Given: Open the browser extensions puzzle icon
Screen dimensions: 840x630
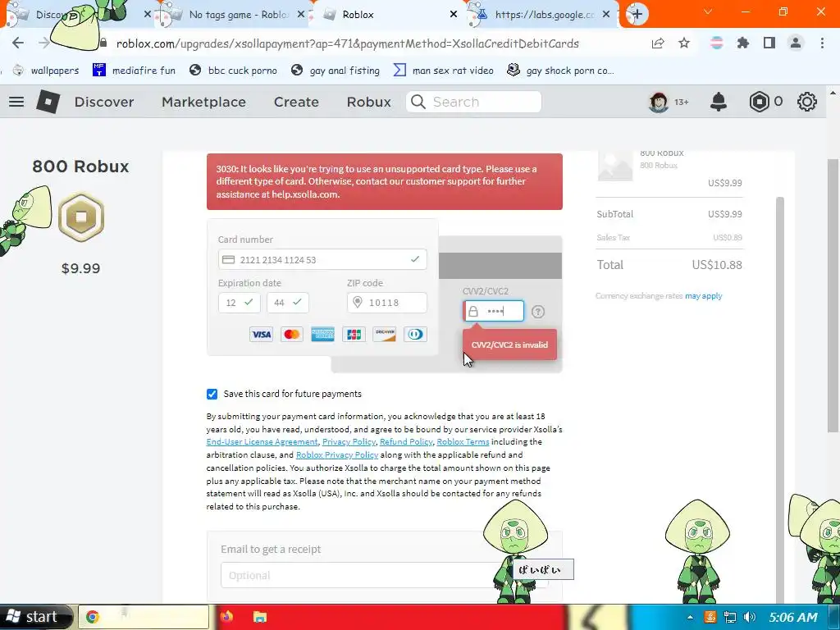Looking at the screenshot, I should coord(742,43).
